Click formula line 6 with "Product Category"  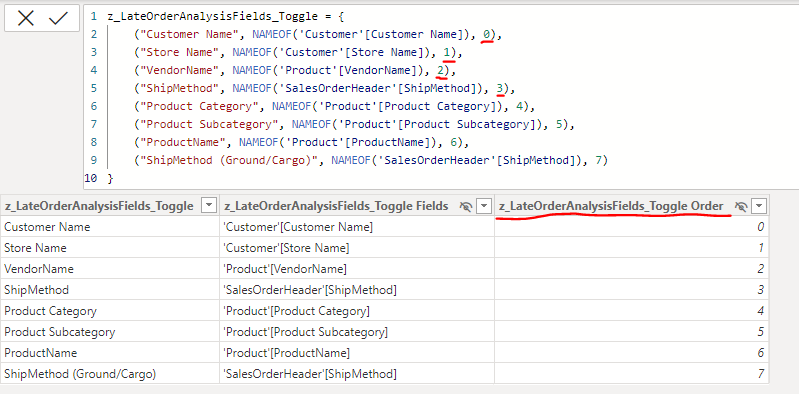[x=334, y=106]
